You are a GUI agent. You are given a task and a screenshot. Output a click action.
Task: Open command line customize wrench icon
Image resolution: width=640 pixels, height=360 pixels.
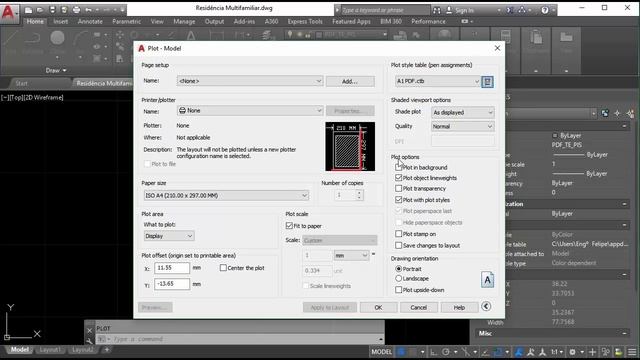pyautogui.click(x=89, y=340)
